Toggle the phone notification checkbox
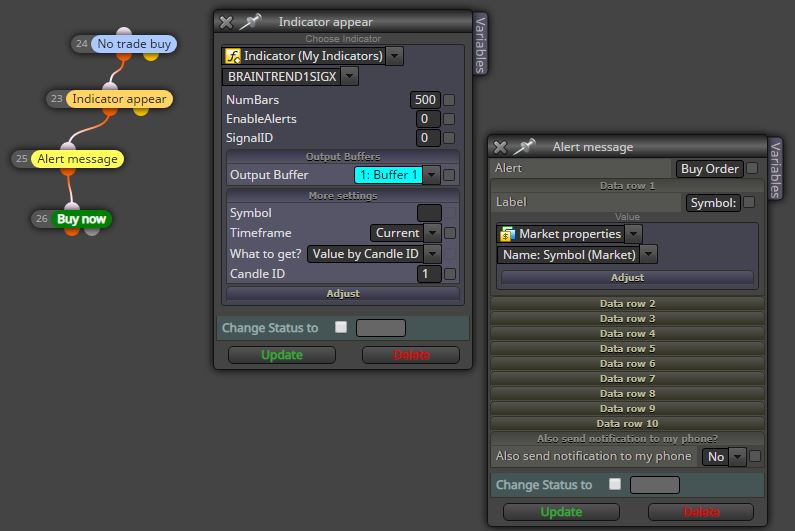Image resolution: width=795 pixels, height=531 pixels. click(x=755, y=456)
